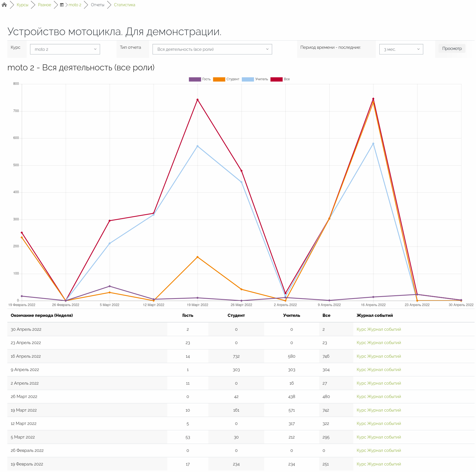Open the Тип отчета dropdown
The width and height of the screenshot is (476, 472).
click(212, 49)
